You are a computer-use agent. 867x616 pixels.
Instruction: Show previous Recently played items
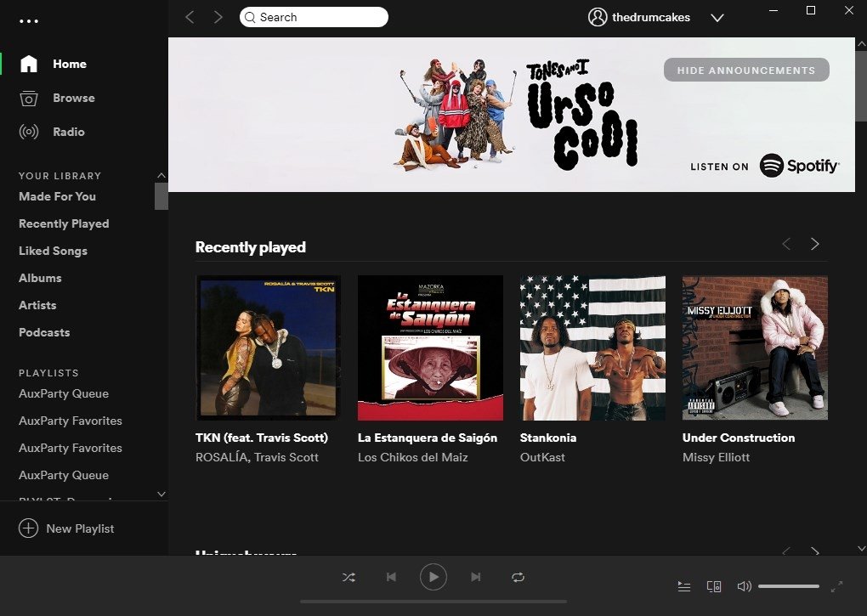[x=786, y=244]
